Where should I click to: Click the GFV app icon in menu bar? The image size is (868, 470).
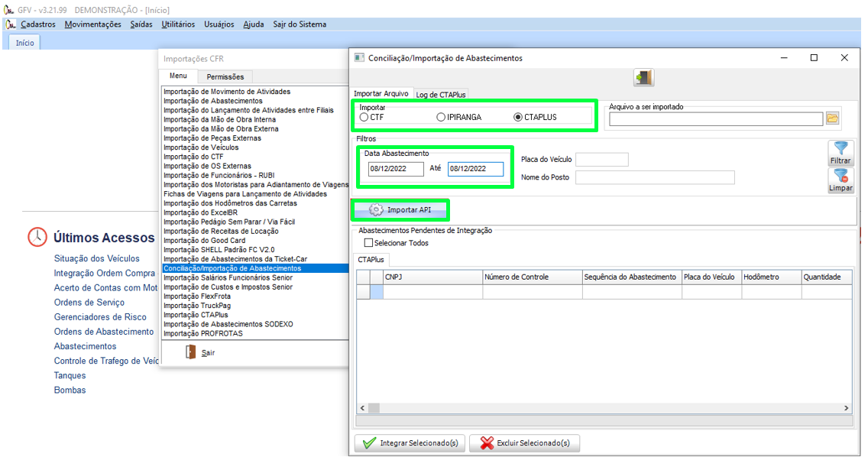pyautogui.click(x=10, y=24)
